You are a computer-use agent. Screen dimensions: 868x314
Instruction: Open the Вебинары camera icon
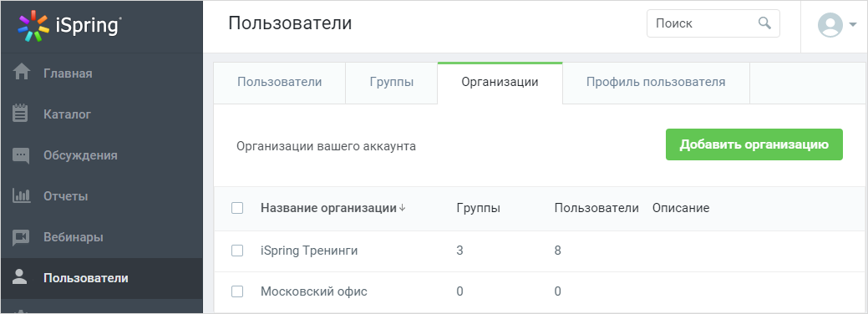point(21,237)
